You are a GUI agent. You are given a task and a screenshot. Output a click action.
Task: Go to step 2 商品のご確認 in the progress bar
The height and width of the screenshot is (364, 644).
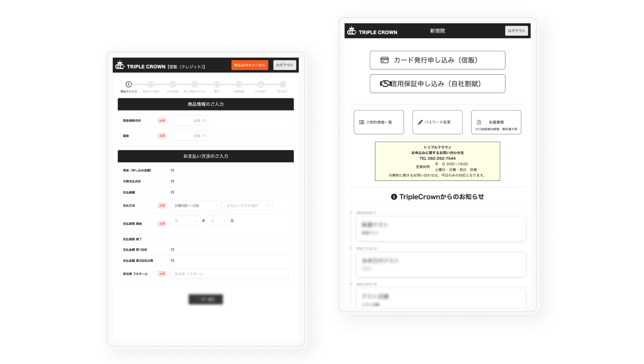(x=151, y=85)
